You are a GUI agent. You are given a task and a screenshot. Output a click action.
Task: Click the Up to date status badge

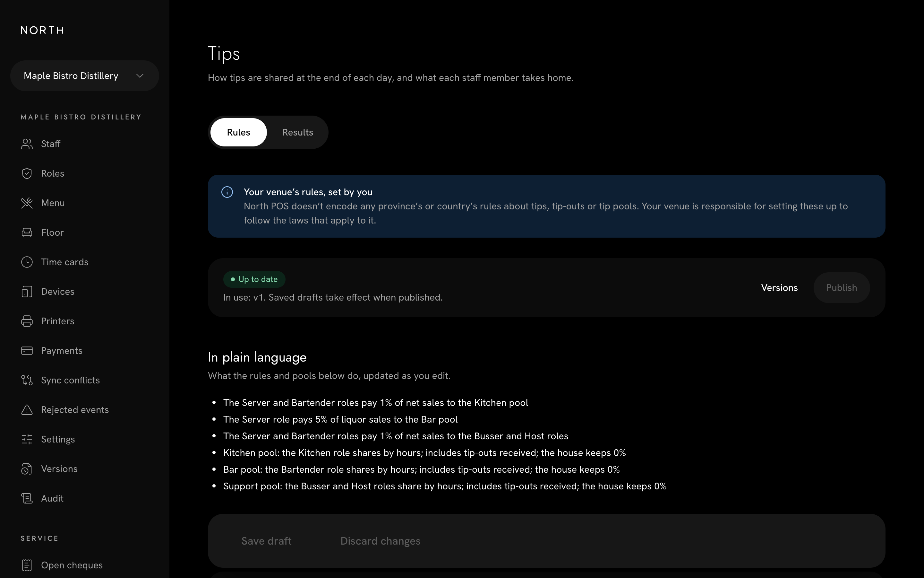254,279
